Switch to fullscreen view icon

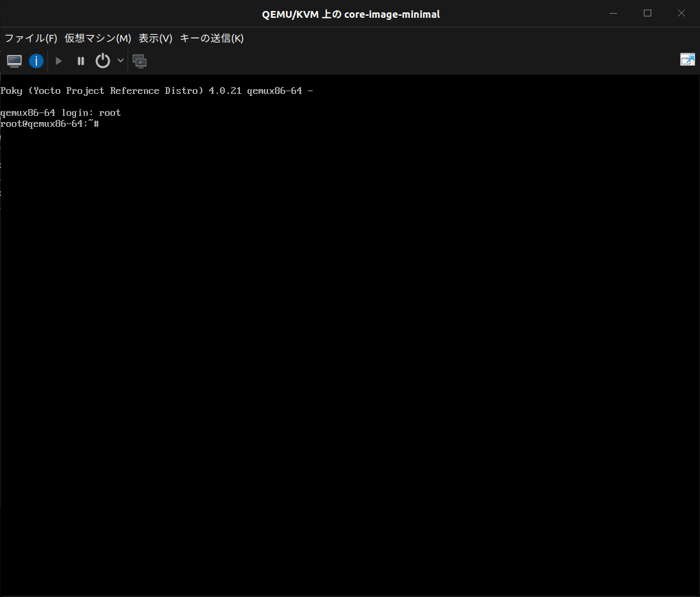coord(688,60)
